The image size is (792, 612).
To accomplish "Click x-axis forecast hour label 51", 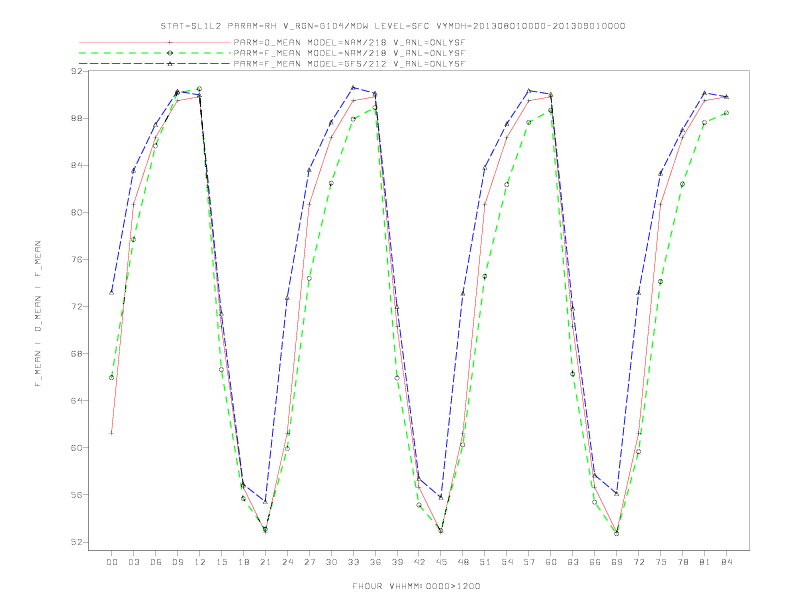I will (x=485, y=562).
